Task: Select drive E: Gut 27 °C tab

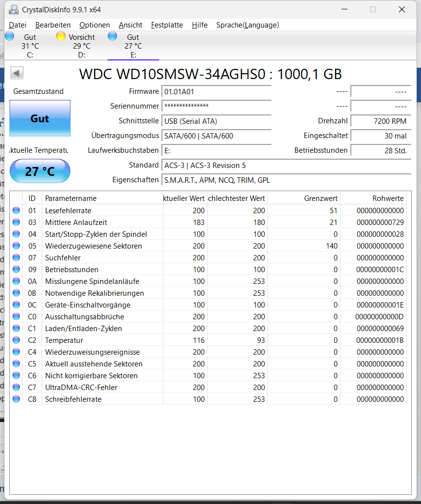Action: (133, 46)
